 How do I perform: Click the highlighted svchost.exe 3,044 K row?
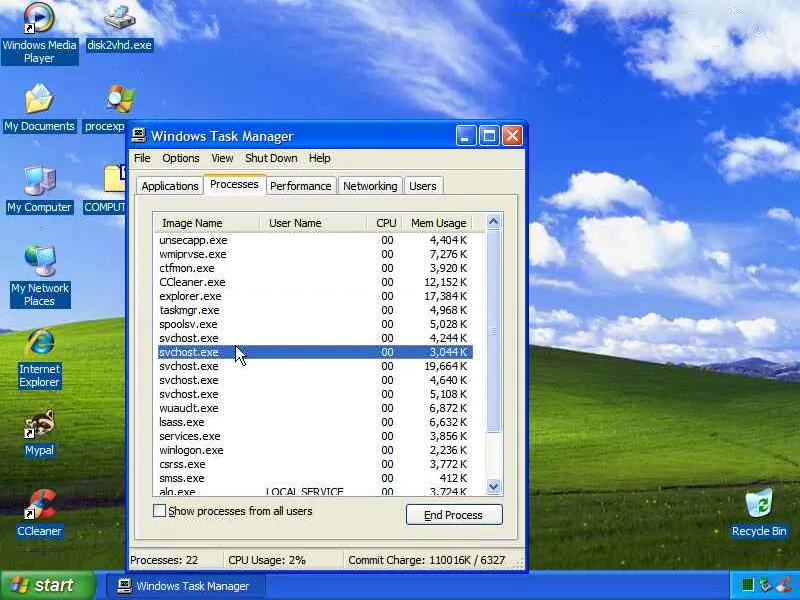[x=315, y=352]
